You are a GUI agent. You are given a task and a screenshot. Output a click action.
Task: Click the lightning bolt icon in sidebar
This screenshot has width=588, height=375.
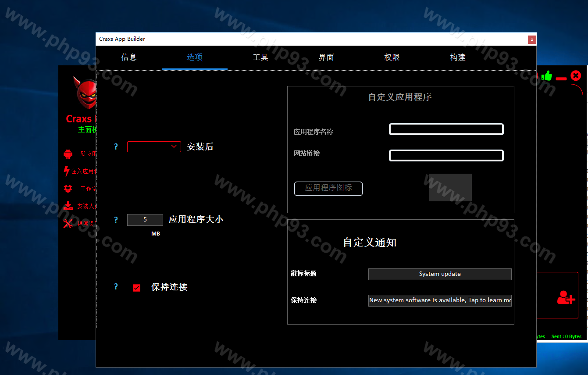click(67, 171)
